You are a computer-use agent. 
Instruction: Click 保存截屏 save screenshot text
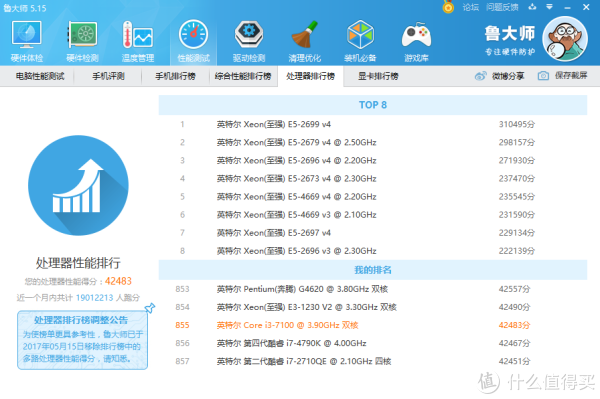pyautogui.click(x=571, y=76)
